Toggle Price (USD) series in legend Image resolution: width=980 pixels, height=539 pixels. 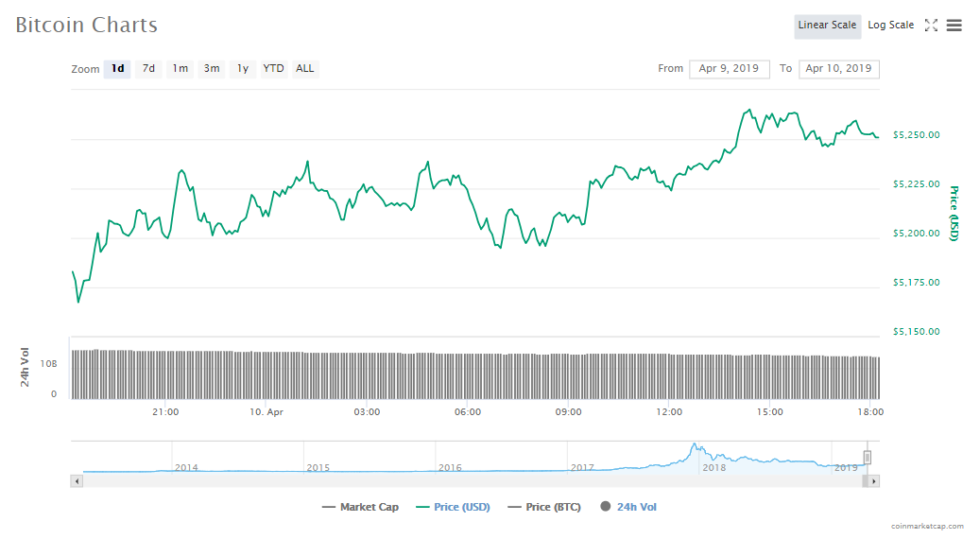pos(453,508)
